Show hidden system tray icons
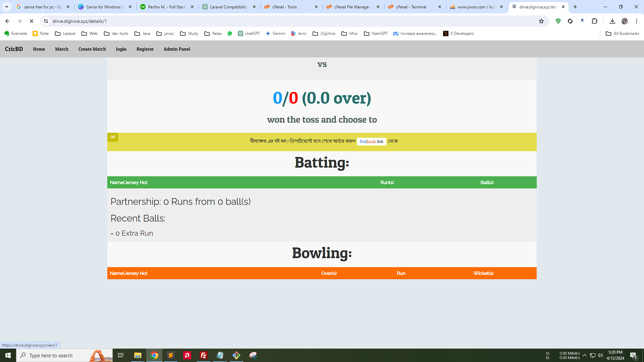644x362 pixels. pyautogui.click(x=585, y=355)
